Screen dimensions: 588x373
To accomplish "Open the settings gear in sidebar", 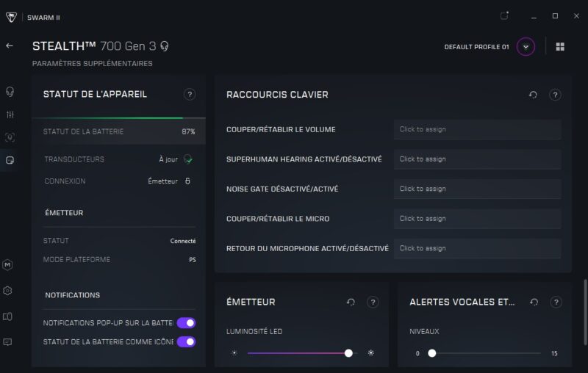I will [8, 291].
